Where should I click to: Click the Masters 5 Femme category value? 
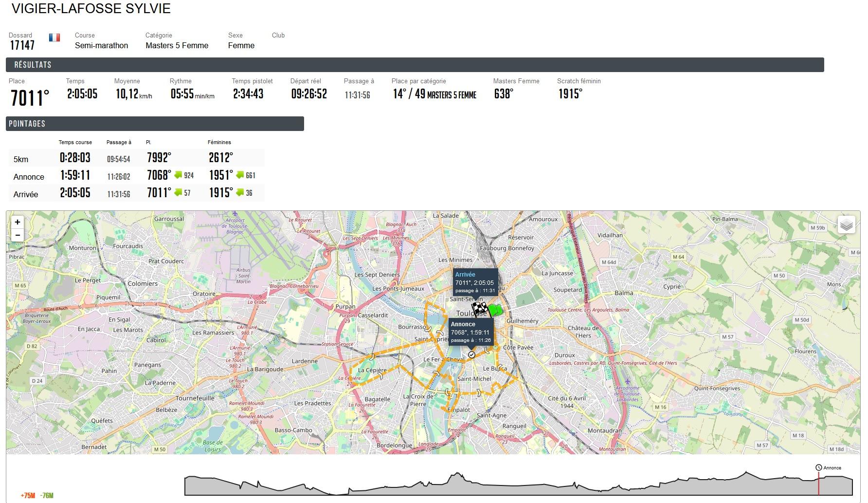(177, 45)
